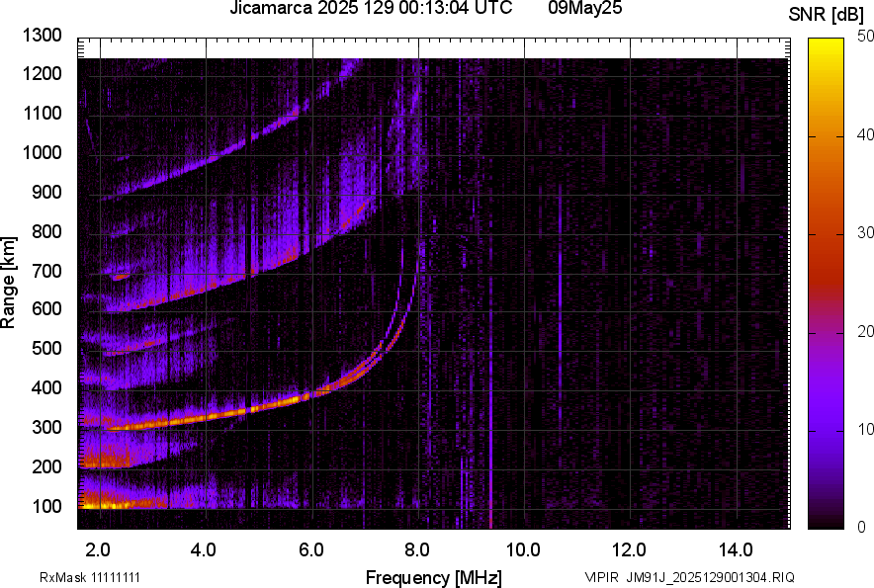Click the file name 'JM91J_2025129001304.RIQ'
This screenshot has height=588, width=874.
[x=710, y=577]
